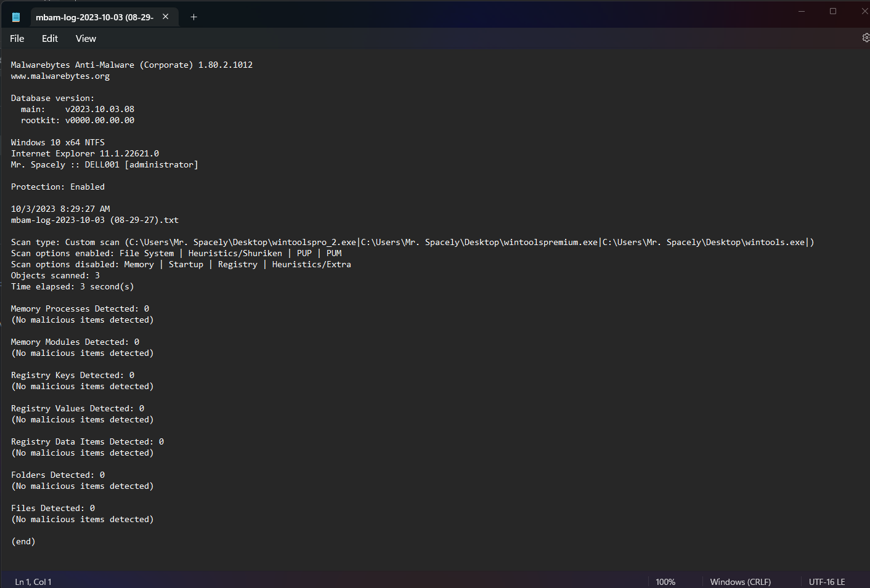This screenshot has height=588, width=870.
Task: Click 'Heuristics/Extra' in disabled options line
Action: pos(312,265)
